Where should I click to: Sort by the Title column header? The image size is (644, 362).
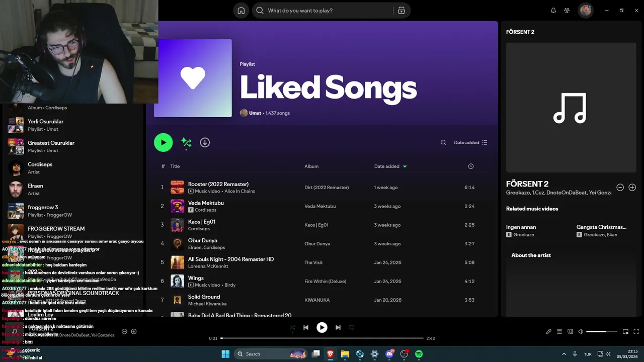175,166
